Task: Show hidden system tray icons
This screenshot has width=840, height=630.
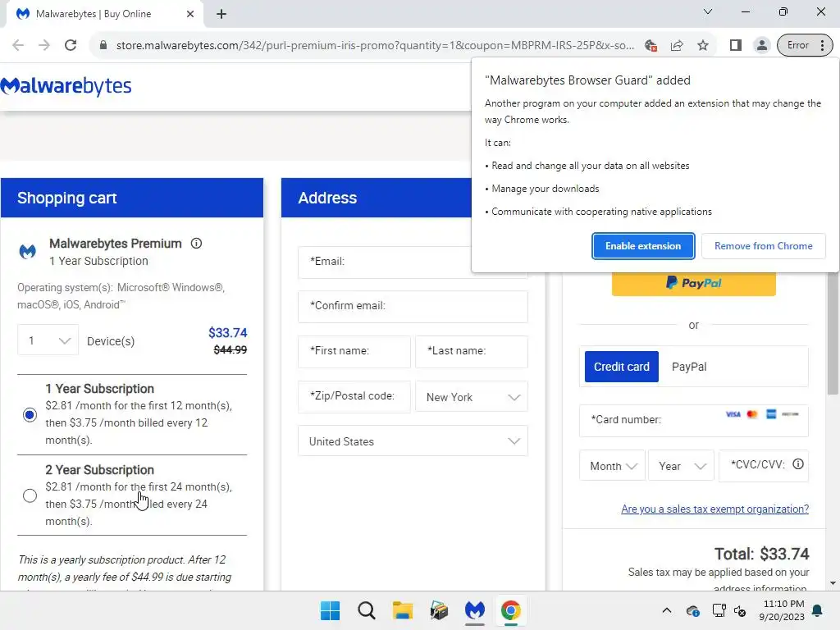Action: tap(666, 610)
